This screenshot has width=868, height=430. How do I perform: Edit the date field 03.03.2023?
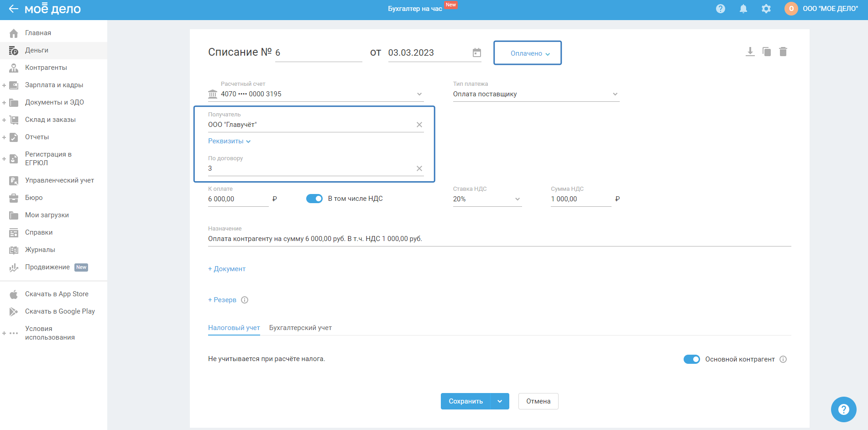coord(428,52)
